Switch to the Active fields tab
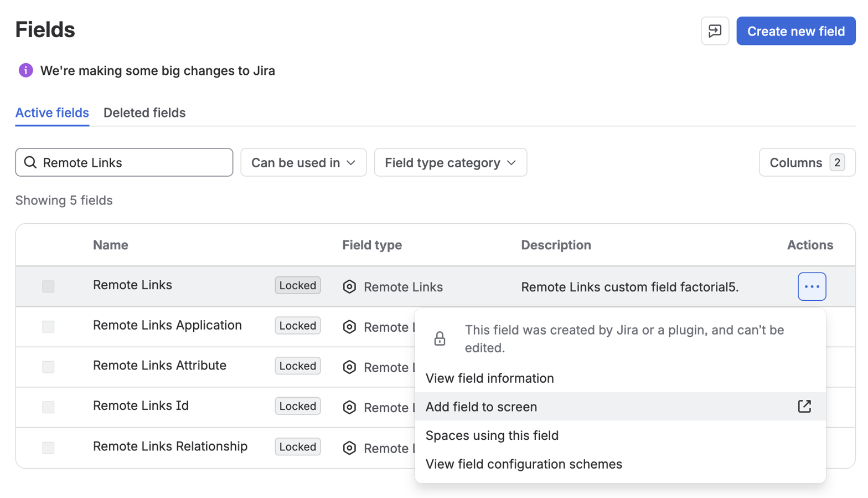 point(52,112)
